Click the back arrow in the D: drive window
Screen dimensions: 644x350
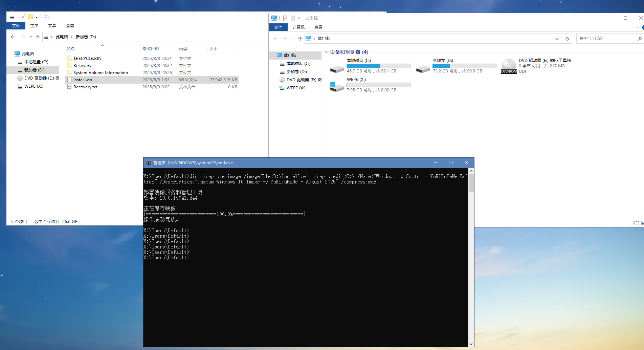(x=13, y=37)
